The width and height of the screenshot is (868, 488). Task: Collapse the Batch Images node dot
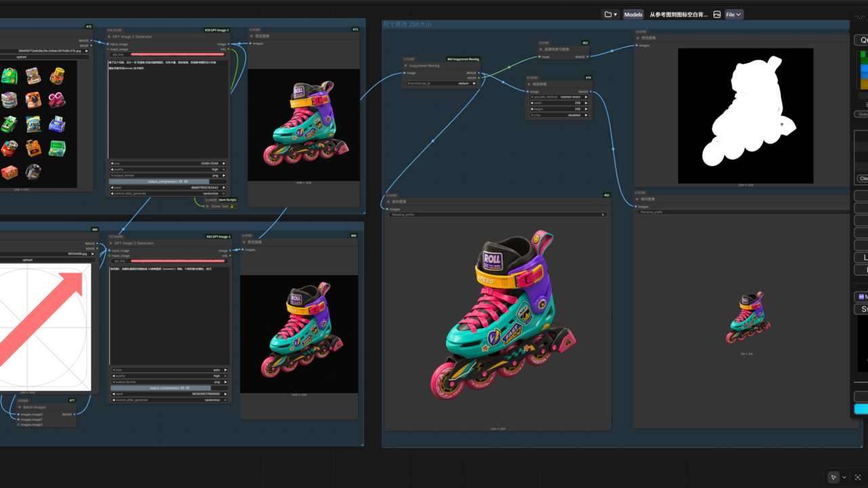20,407
